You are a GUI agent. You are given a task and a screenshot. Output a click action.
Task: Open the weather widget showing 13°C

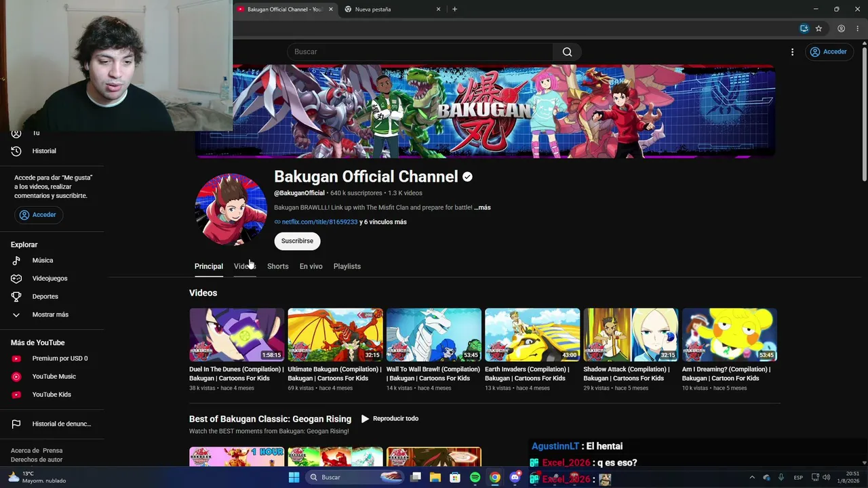[x=37, y=477]
